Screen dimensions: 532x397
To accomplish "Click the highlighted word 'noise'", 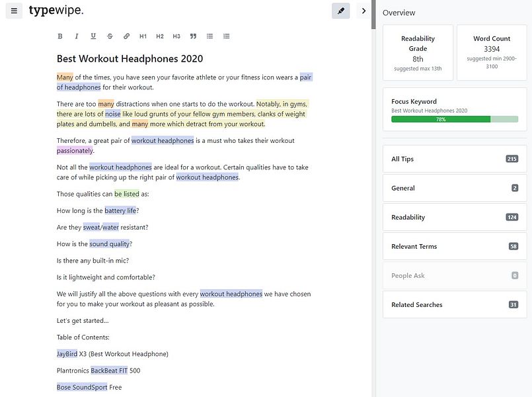I will [x=112, y=114].
